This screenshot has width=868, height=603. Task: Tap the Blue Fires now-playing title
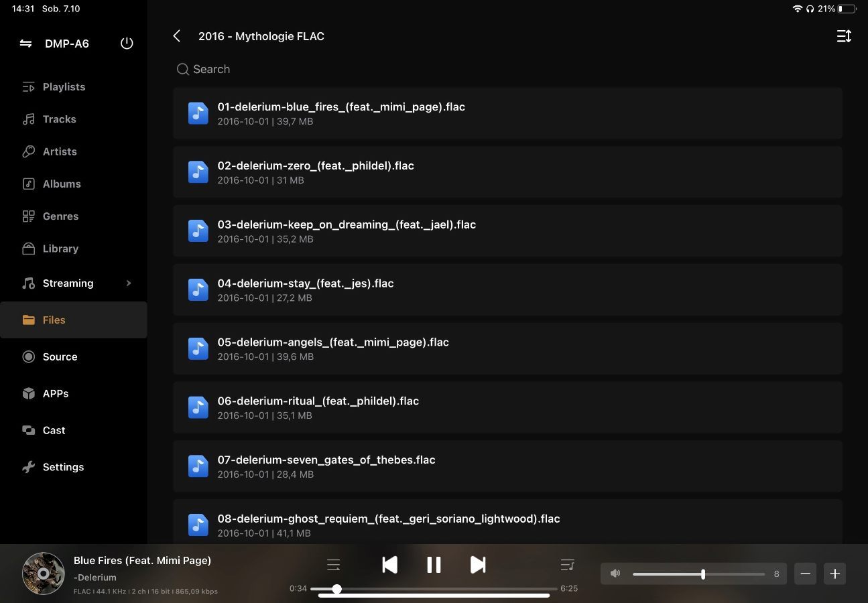142,560
